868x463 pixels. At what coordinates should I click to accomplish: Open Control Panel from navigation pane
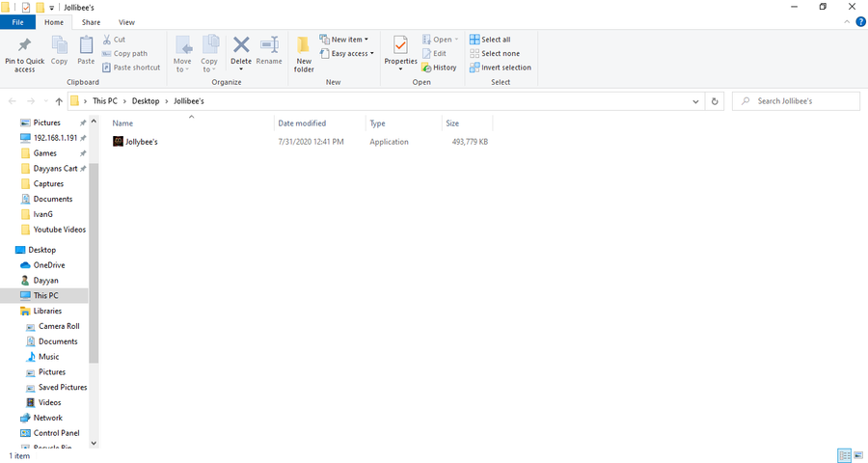56,433
